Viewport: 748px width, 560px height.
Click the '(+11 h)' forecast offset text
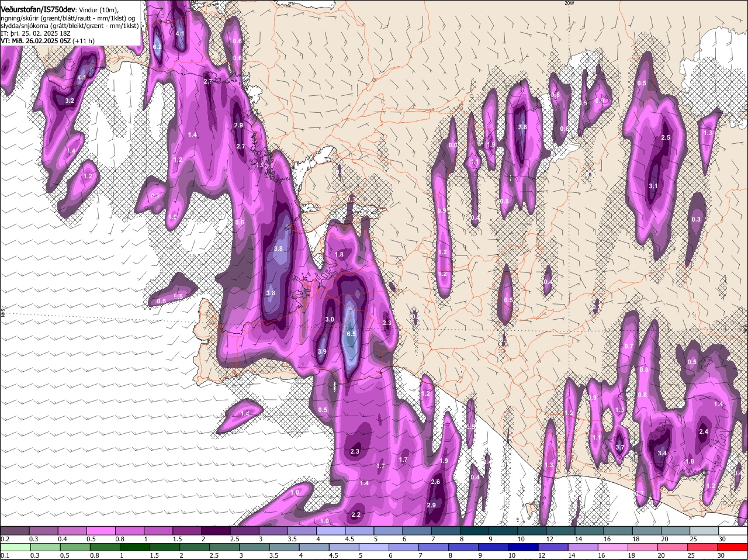84,42
